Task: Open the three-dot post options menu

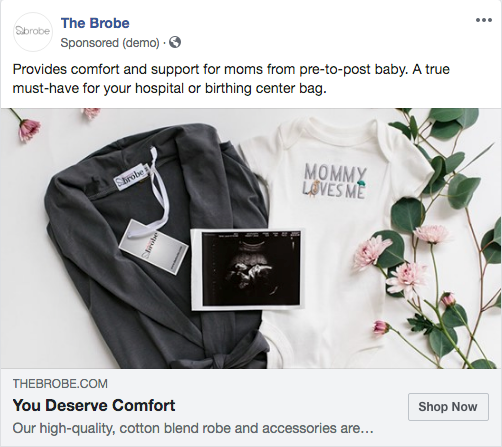Action: [484, 20]
